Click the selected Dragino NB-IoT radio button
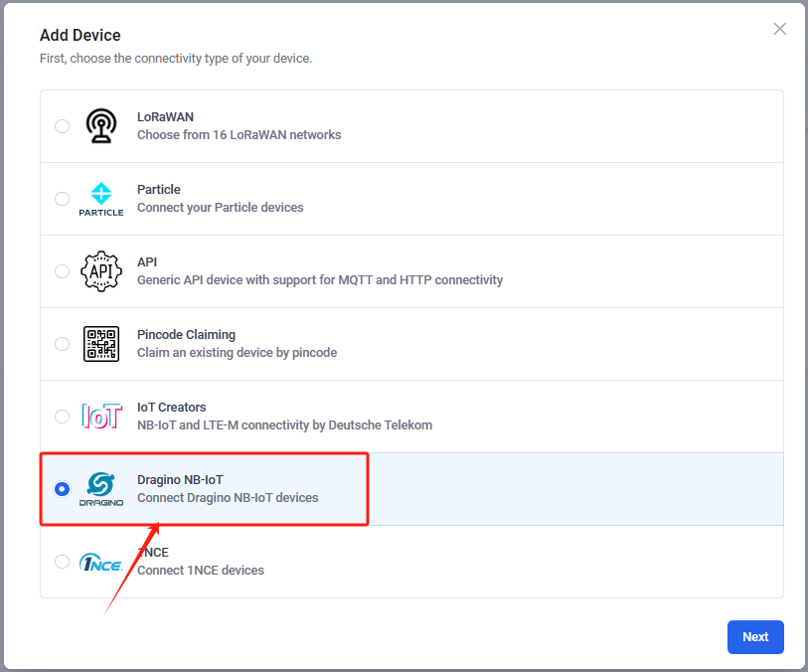This screenshot has width=808, height=672. [62, 489]
